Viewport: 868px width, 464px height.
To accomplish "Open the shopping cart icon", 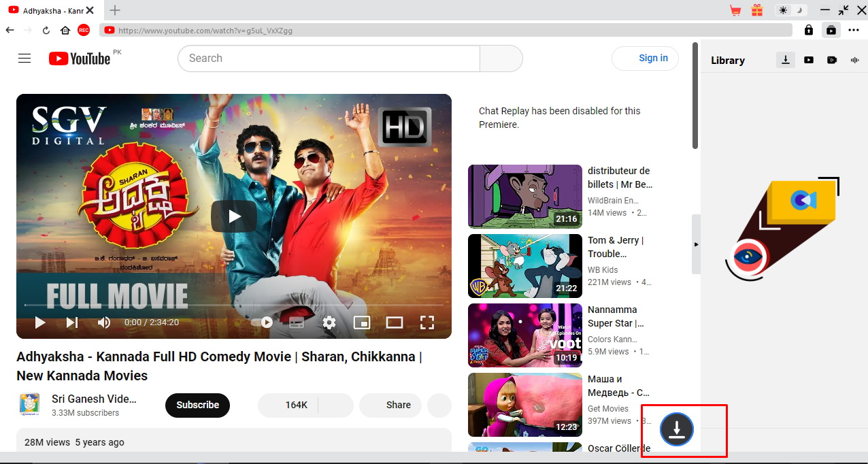I will [735, 10].
